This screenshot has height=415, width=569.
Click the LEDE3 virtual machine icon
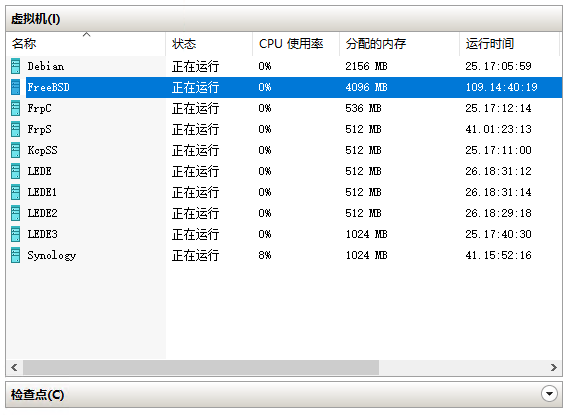click(x=16, y=234)
